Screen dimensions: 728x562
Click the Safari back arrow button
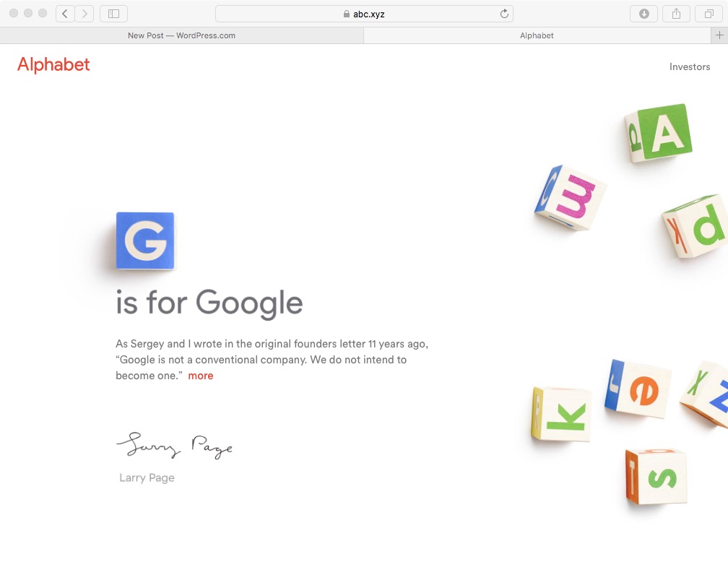pyautogui.click(x=65, y=14)
